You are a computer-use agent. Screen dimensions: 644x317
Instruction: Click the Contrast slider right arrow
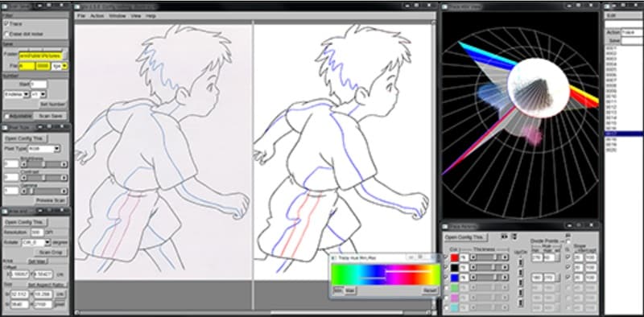[x=64, y=177]
